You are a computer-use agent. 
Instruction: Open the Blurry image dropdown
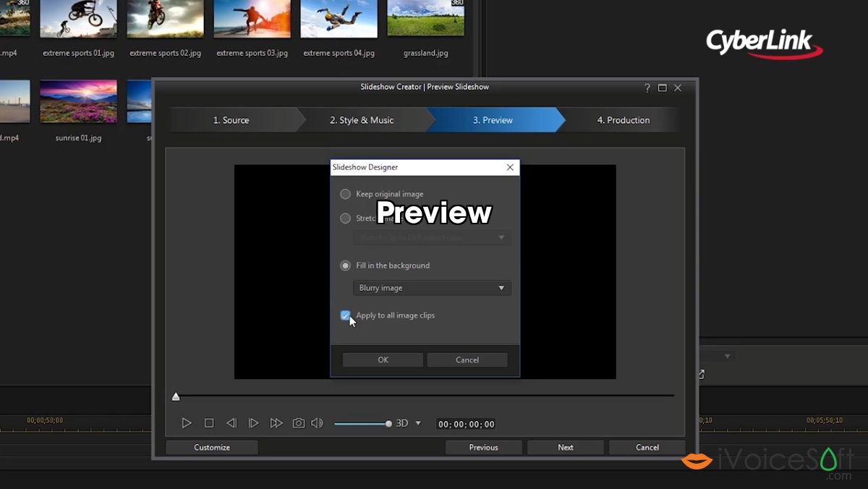point(432,288)
